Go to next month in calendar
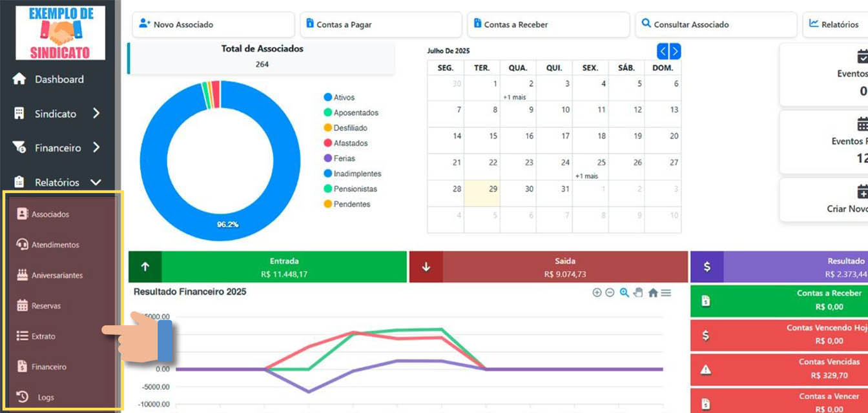The image size is (868, 413). 675,52
